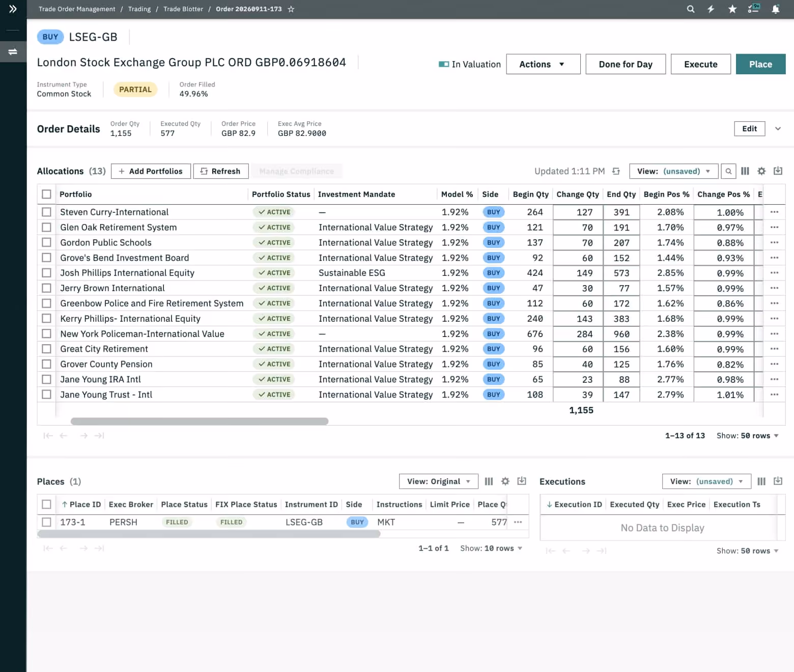794x672 pixels.
Task: Open Executions column chooser icon
Action: tap(761, 481)
